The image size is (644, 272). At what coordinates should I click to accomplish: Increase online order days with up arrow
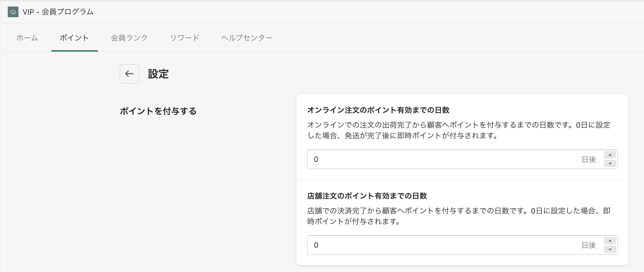tap(610, 155)
